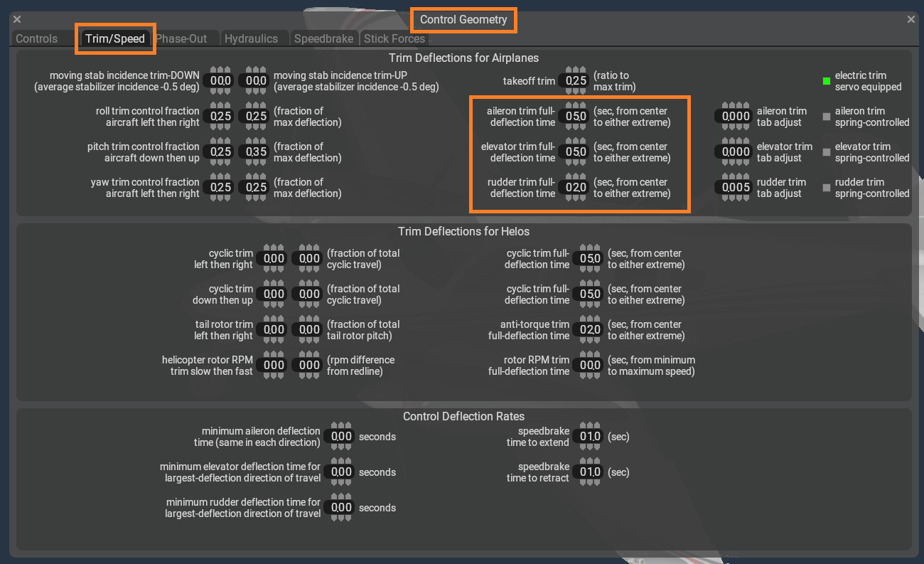Increase the takeoff trim ratio value
Image resolution: width=924 pixels, height=564 pixels.
(574, 70)
